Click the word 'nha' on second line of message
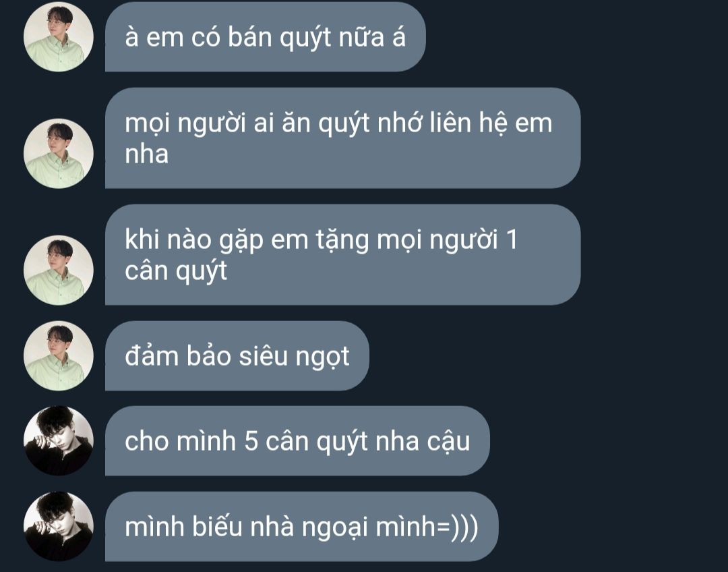 point(147,154)
